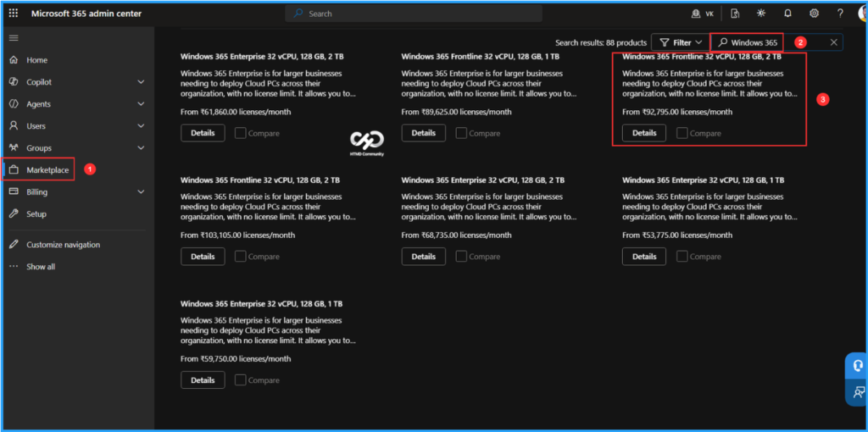Tick Compare for the ₹59,750.00 product
This screenshot has width=868, height=432.
pos(240,380)
